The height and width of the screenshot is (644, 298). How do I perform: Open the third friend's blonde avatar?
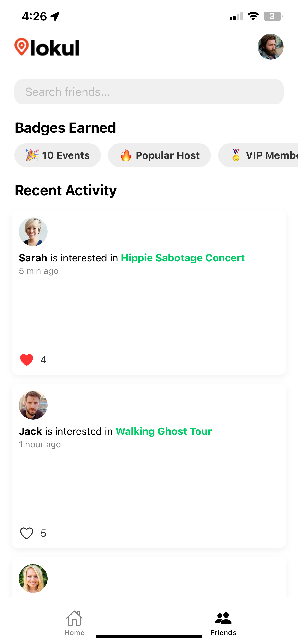[33, 579]
